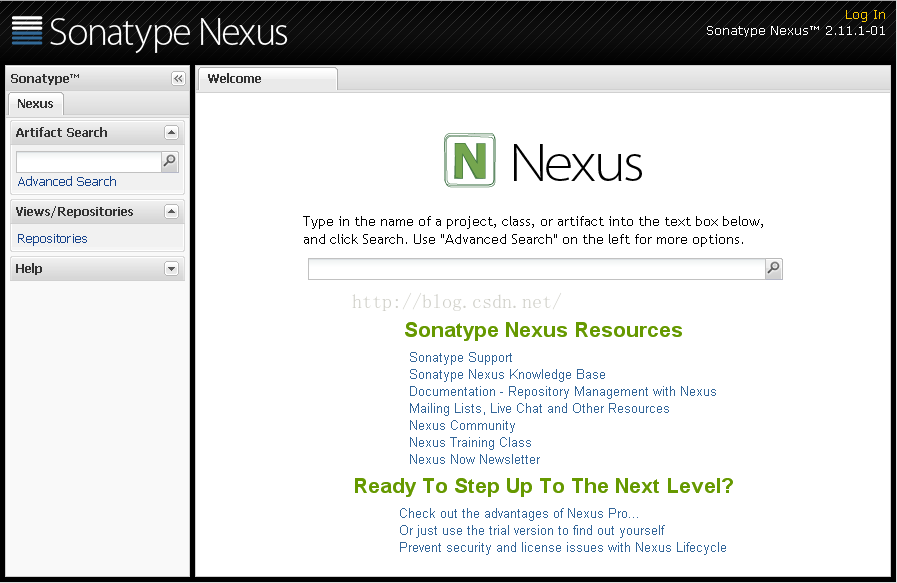This screenshot has width=897, height=583.
Task: Click the Help panel header title
Action: click(29, 268)
